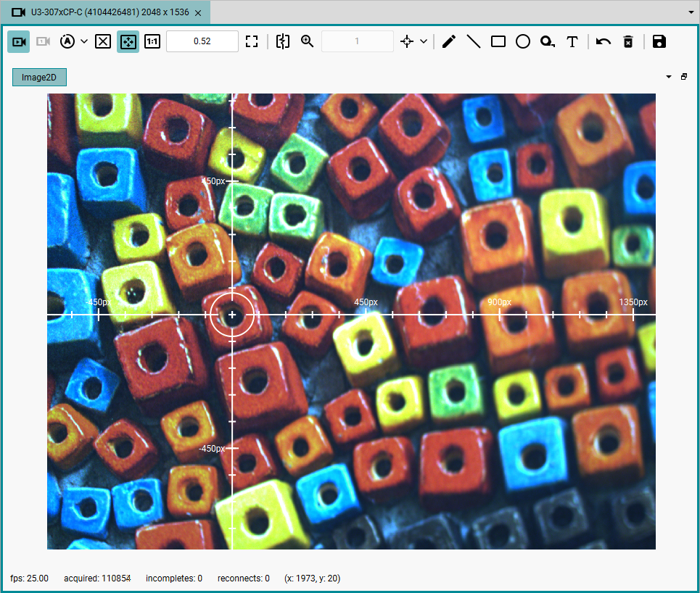
Task: Open the crosshair overlay dropdown arrow
Action: pos(424,41)
